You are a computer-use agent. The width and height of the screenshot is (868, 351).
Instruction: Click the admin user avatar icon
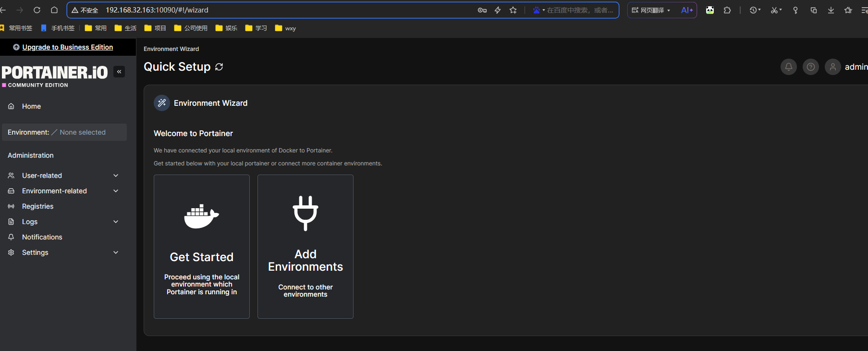(833, 67)
